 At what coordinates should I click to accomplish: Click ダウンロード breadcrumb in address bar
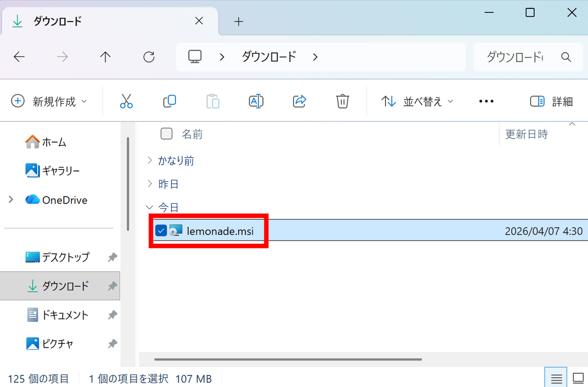point(269,57)
